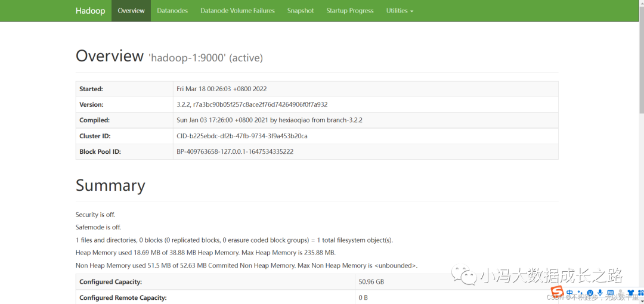Click the Cluster ID value text
Viewport: 644px width, 304px height.
coord(242,136)
